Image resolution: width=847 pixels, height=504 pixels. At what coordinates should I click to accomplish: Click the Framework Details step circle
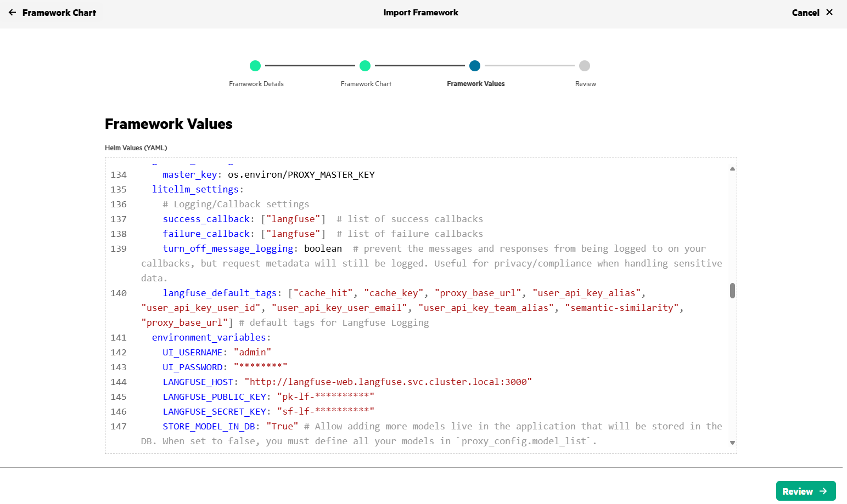tap(255, 66)
